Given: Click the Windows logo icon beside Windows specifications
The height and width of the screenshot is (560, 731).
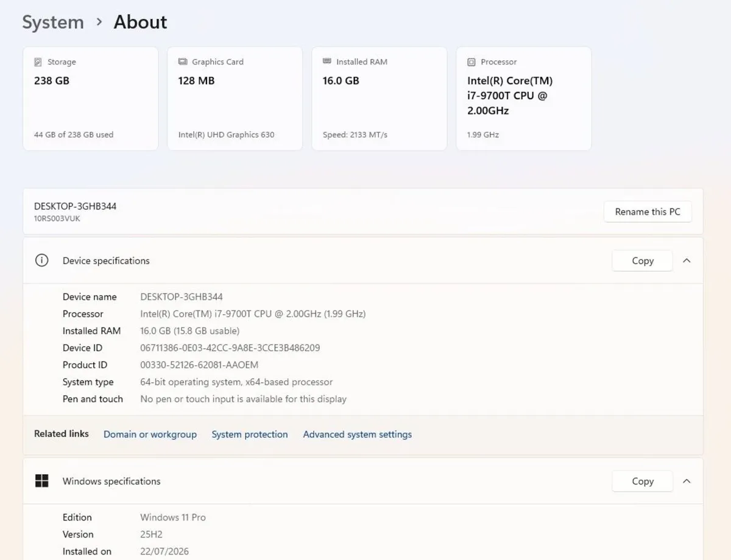Looking at the screenshot, I should click(41, 481).
